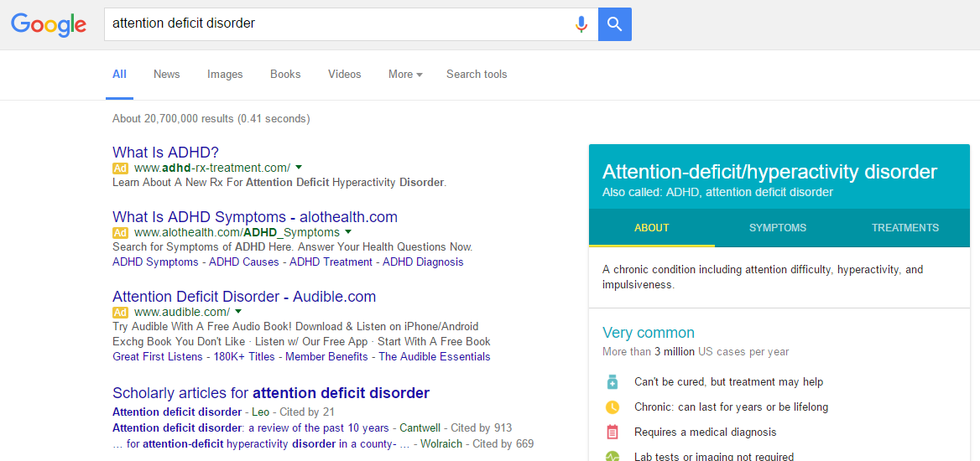Switch to News results
The height and width of the screenshot is (461, 980).
[x=167, y=75]
